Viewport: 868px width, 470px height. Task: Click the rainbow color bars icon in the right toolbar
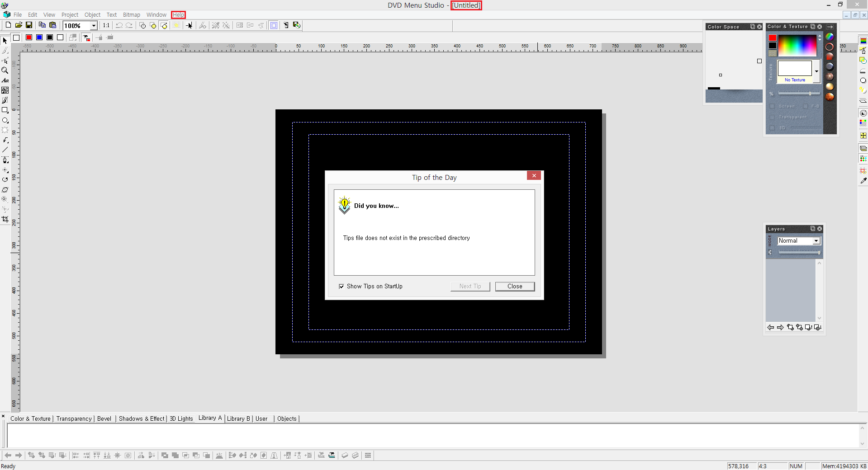click(x=863, y=41)
